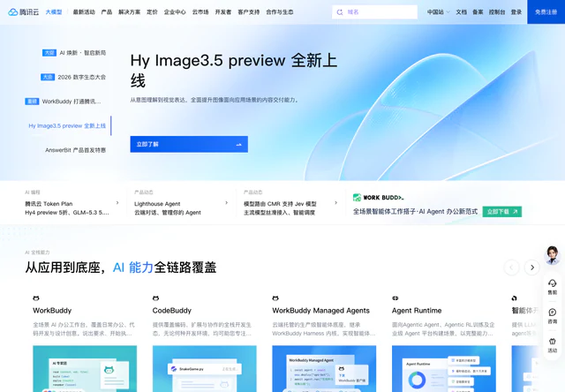Click the 文档 link
Screen dimensions: 565x392
(x=461, y=11)
